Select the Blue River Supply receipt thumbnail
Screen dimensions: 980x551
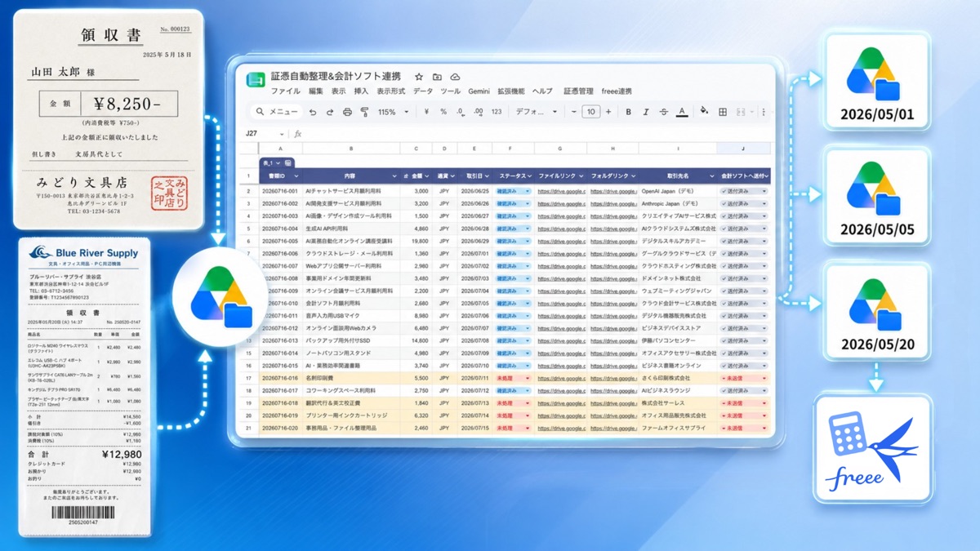pyautogui.click(x=87, y=387)
